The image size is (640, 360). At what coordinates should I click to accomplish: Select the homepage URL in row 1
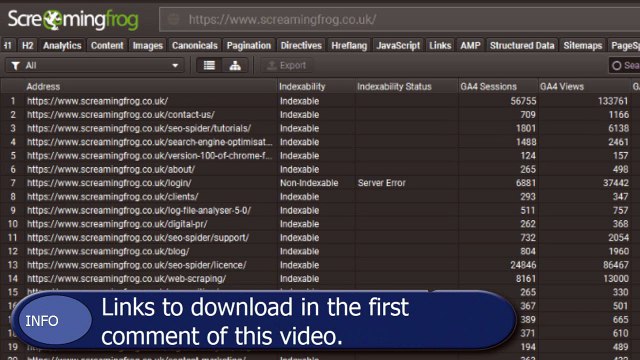[98, 101]
